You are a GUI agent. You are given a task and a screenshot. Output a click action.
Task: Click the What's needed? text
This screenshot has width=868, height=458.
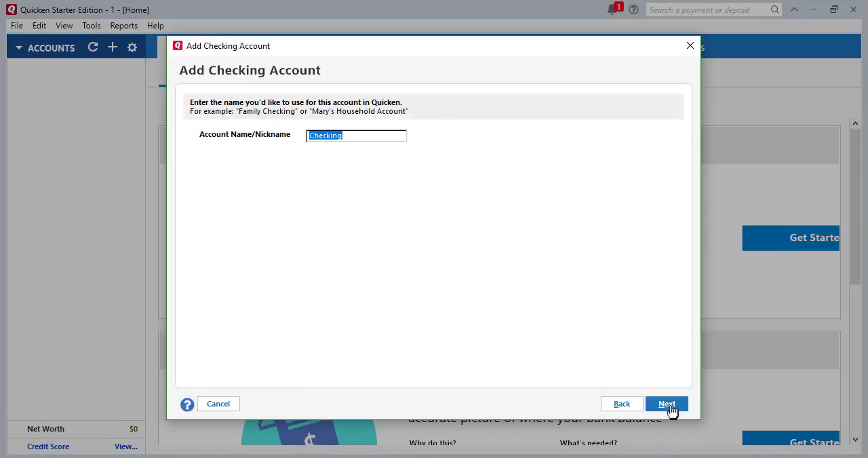click(589, 443)
